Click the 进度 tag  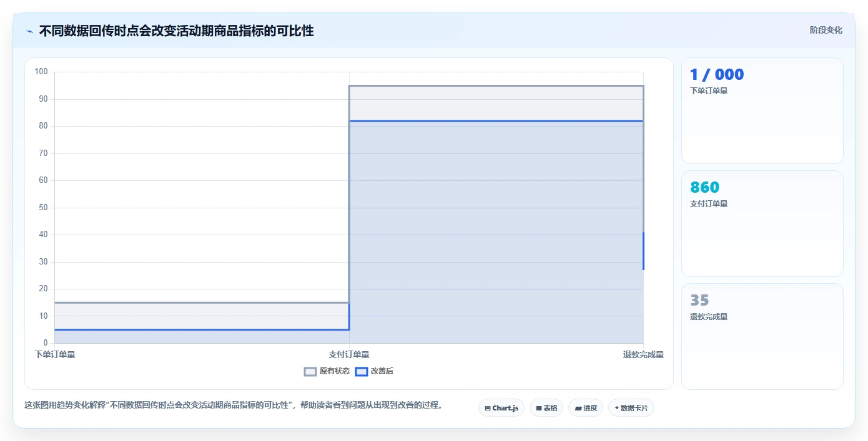point(586,408)
